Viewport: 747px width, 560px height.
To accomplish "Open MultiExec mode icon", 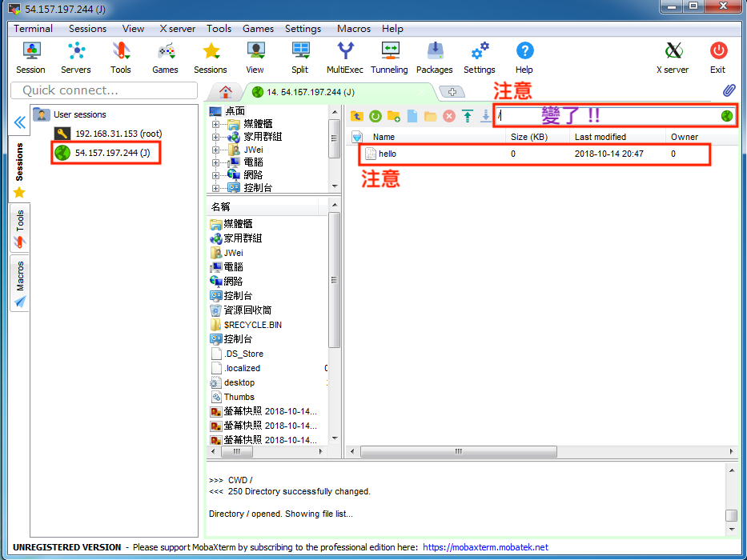I will click(x=345, y=57).
